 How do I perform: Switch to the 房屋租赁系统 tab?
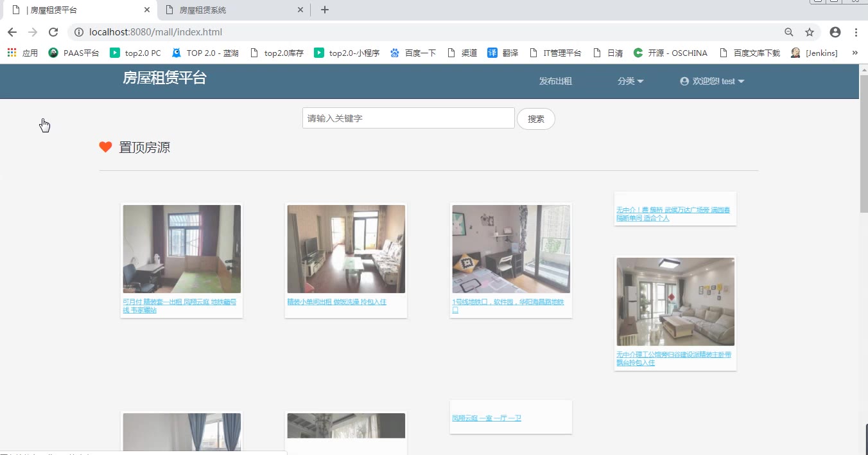click(x=234, y=10)
